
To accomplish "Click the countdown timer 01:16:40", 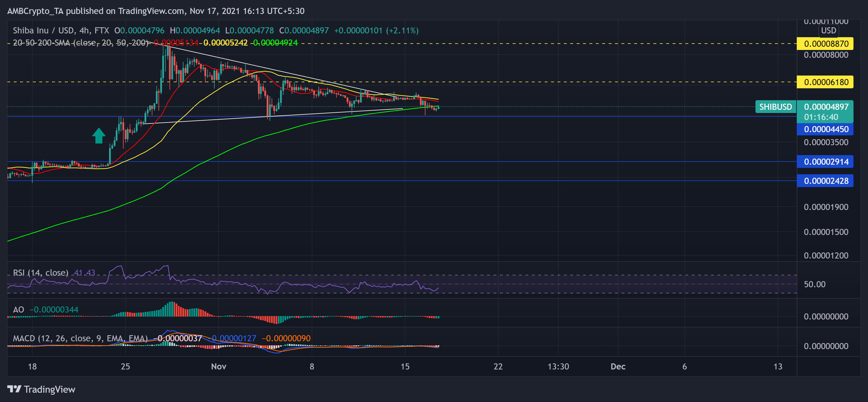I will click(x=821, y=117).
